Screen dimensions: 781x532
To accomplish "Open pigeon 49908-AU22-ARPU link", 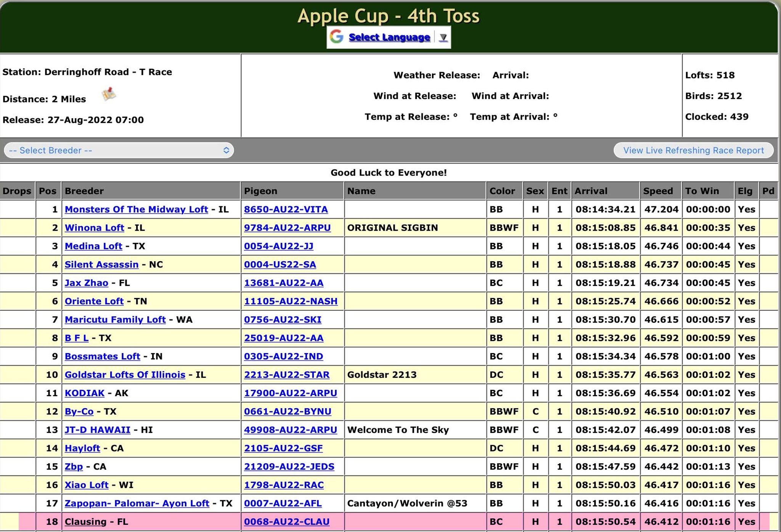I will pyautogui.click(x=290, y=430).
